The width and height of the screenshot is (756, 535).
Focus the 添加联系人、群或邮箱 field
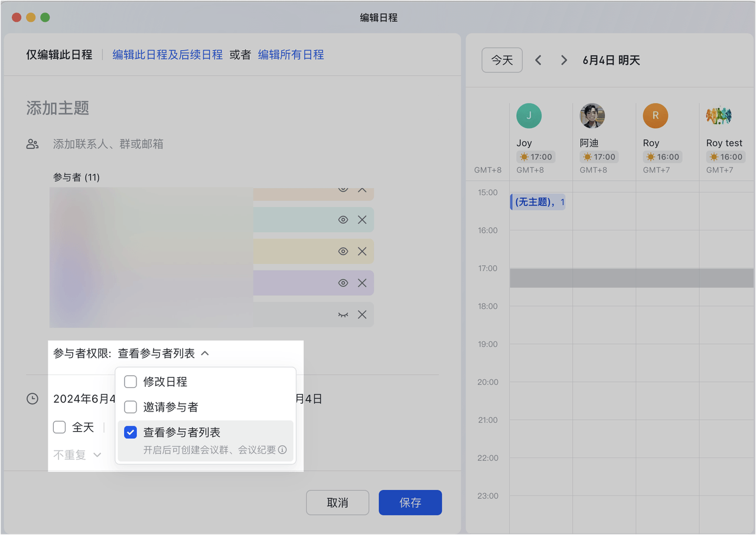[108, 144]
